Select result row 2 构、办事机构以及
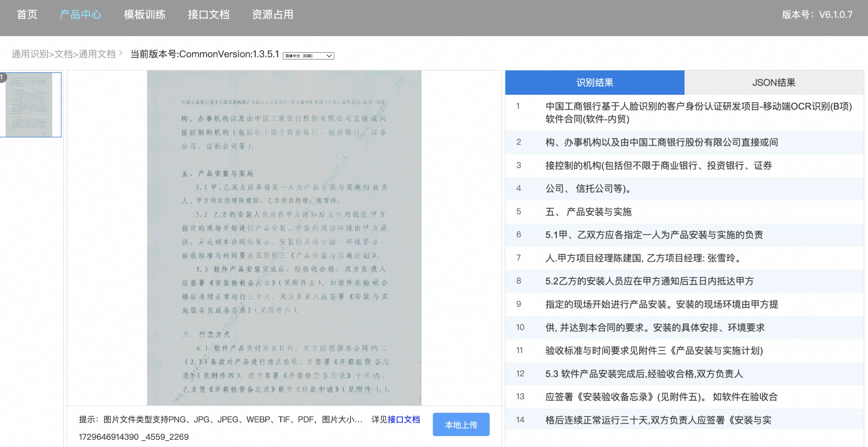 coord(684,142)
